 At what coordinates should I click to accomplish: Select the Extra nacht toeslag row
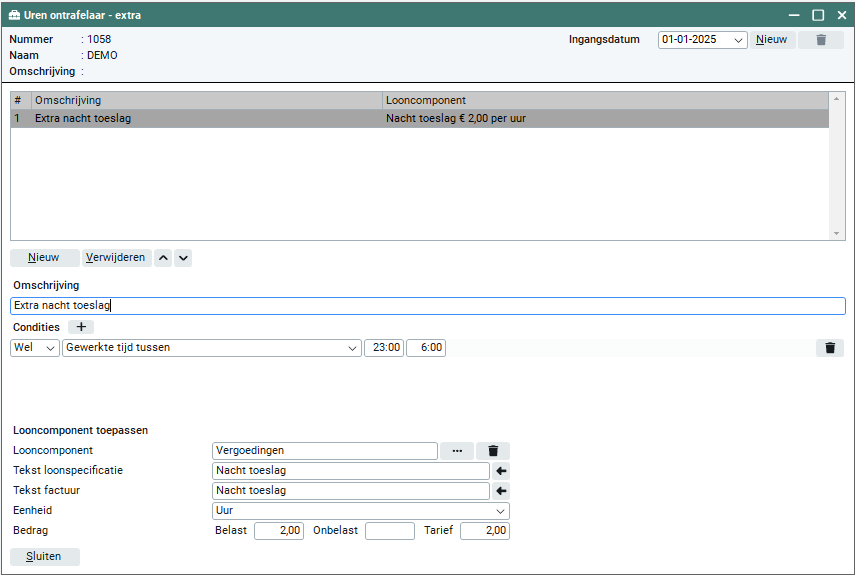click(200, 118)
